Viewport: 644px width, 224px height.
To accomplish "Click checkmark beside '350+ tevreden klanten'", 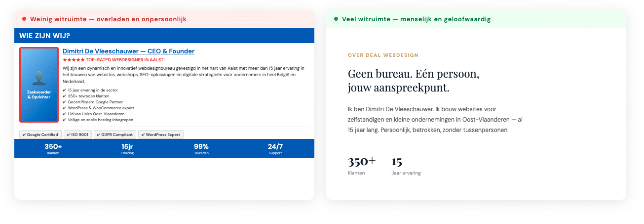I will click(65, 96).
